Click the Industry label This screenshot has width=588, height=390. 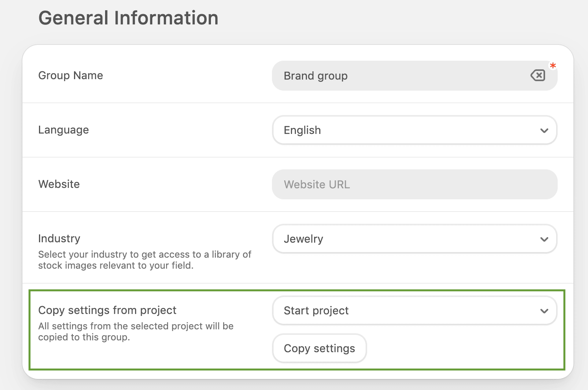point(59,238)
